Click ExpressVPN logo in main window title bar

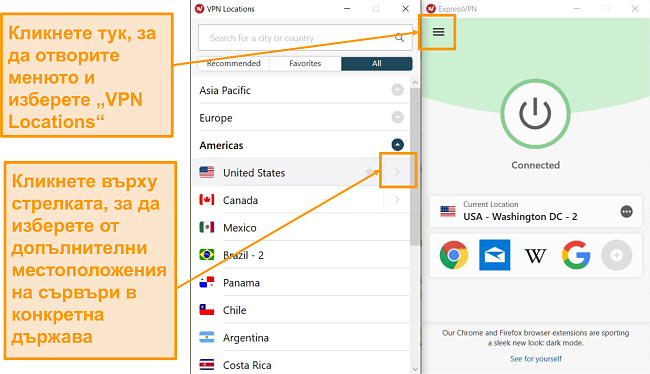(x=431, y=9)
